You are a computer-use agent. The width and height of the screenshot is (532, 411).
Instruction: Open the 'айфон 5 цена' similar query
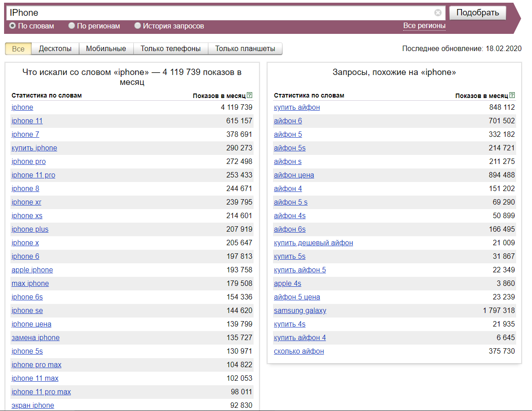click(x=297, y=297)
